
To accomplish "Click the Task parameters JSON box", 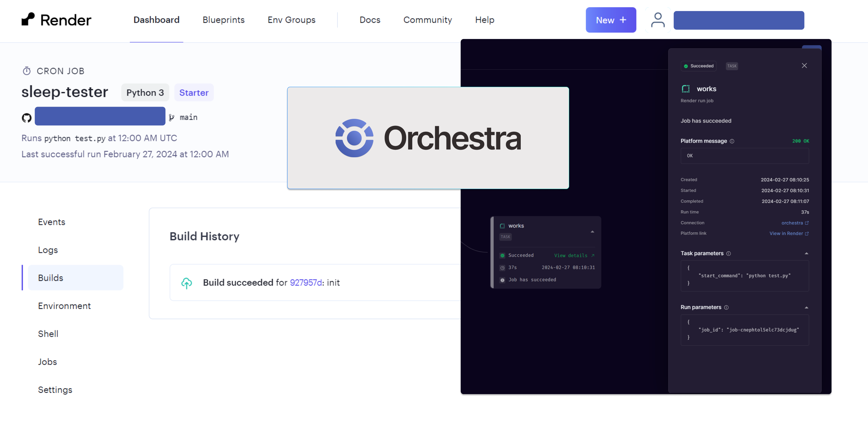I will (744, 276).
